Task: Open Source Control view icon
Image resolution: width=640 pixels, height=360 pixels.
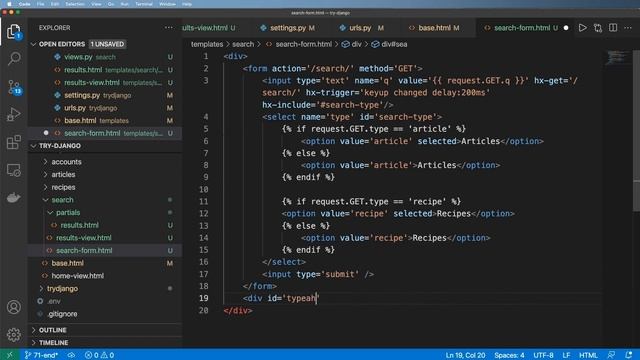Action: [x=13, y=87]
